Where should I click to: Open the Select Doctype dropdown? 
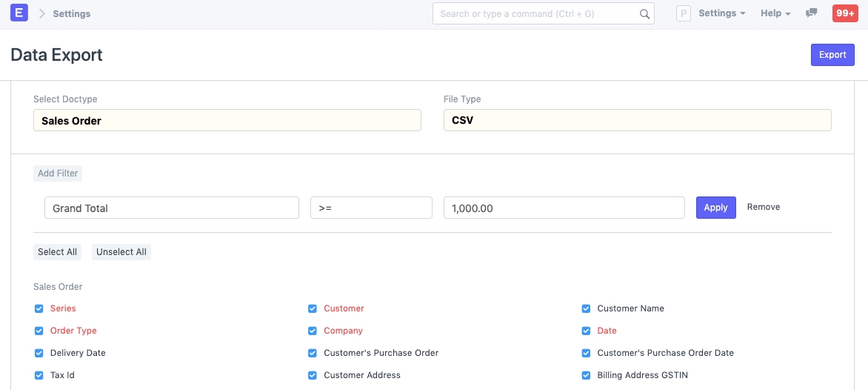pos(227,120)
